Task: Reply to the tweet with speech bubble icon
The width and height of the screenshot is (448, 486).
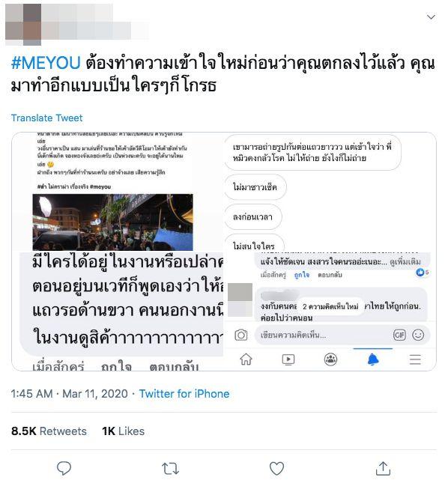Action: pos(64,468)
